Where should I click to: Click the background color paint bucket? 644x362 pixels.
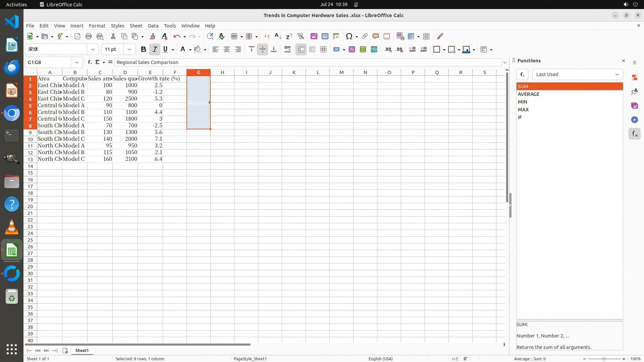click(x=198, y=49)
